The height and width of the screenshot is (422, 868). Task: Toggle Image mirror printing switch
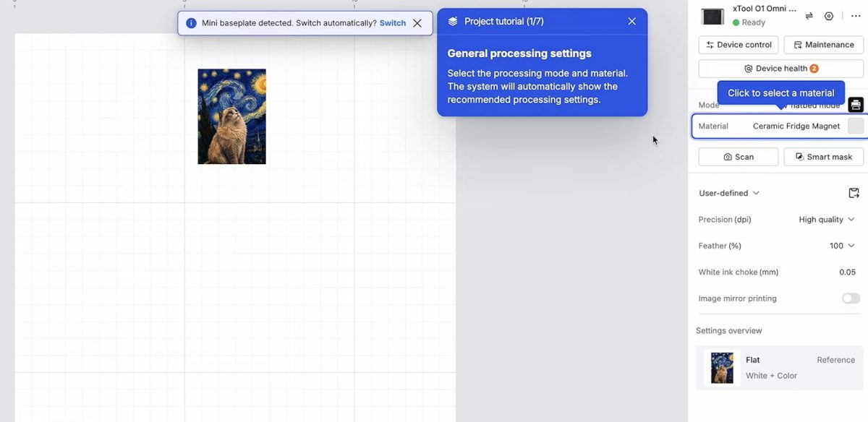pos(851,298)
